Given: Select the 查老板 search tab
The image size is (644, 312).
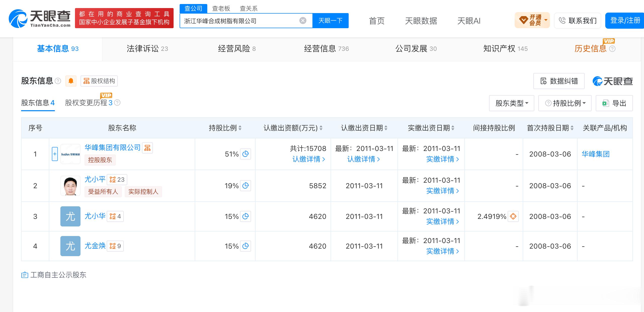Looking at the screenshot, I should [221, 9].
